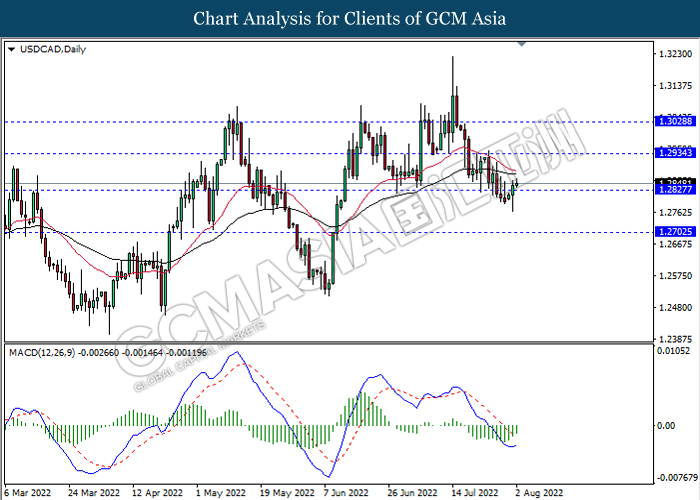
Task: Select the 1.28277 price level label
Action: point(675,190)
